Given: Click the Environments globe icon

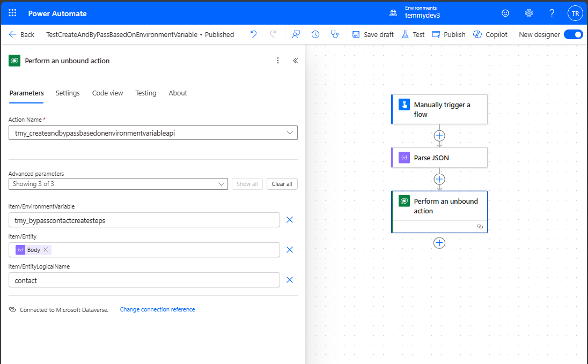Looking at the screenshot, I should [x=393, y=13].
